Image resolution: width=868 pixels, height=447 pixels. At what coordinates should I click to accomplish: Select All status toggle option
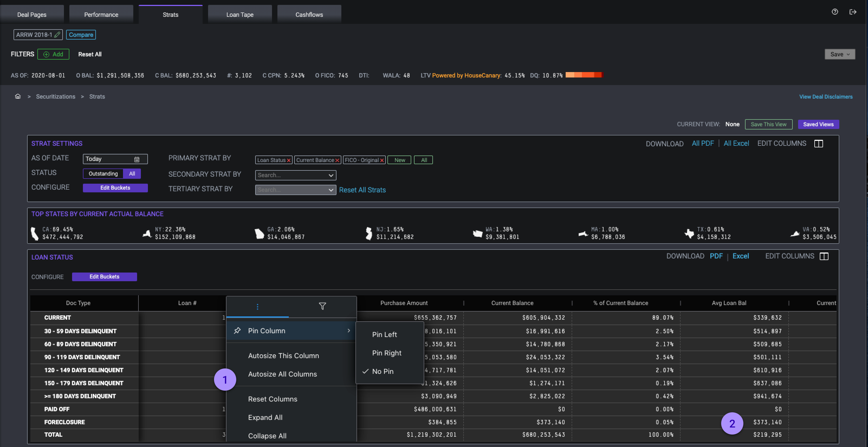pyautogui.click(x=132, y=173)
